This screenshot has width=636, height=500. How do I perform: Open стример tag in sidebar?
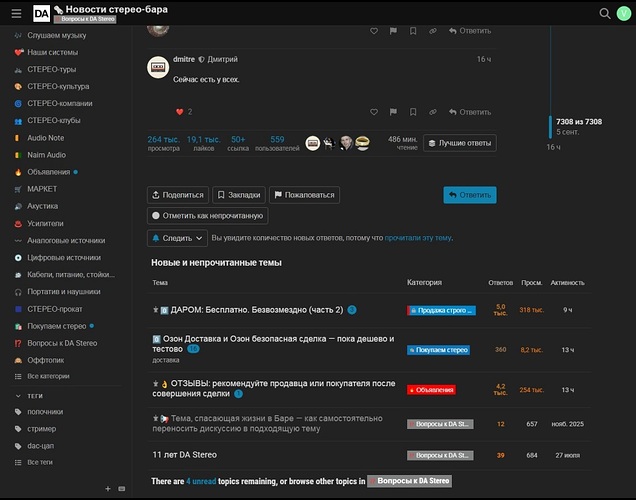pos(41,429)
